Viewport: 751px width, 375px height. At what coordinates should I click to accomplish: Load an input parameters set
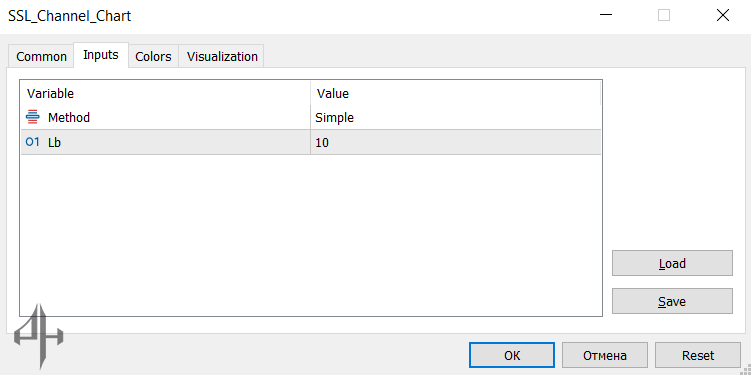tap(672, 263)
